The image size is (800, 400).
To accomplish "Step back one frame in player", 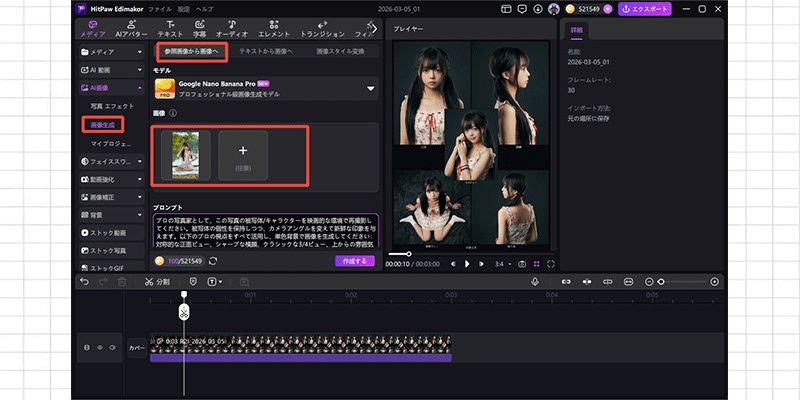I will tap(452, 264).
